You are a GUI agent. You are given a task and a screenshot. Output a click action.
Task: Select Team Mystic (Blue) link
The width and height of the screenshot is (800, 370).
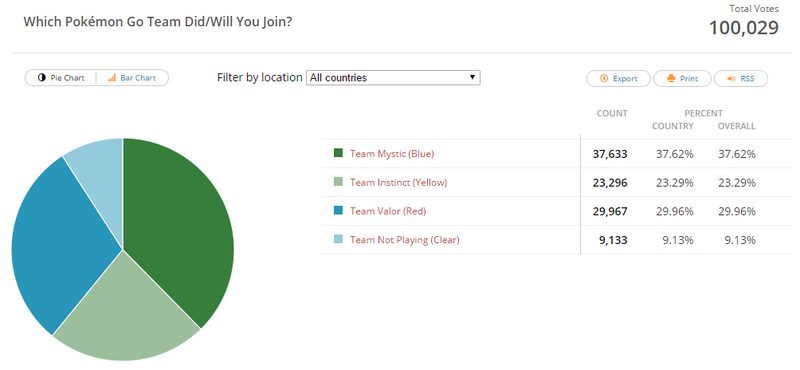(392, 154)
